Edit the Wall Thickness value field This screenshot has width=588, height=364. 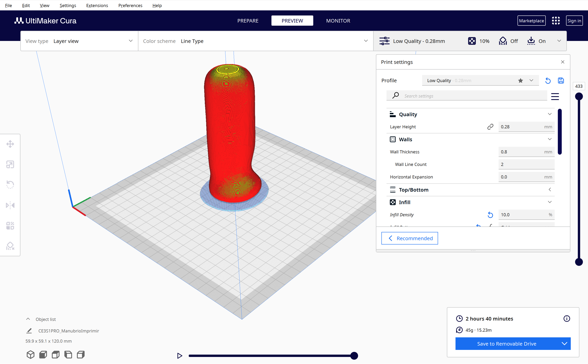[x=526, y=152]
